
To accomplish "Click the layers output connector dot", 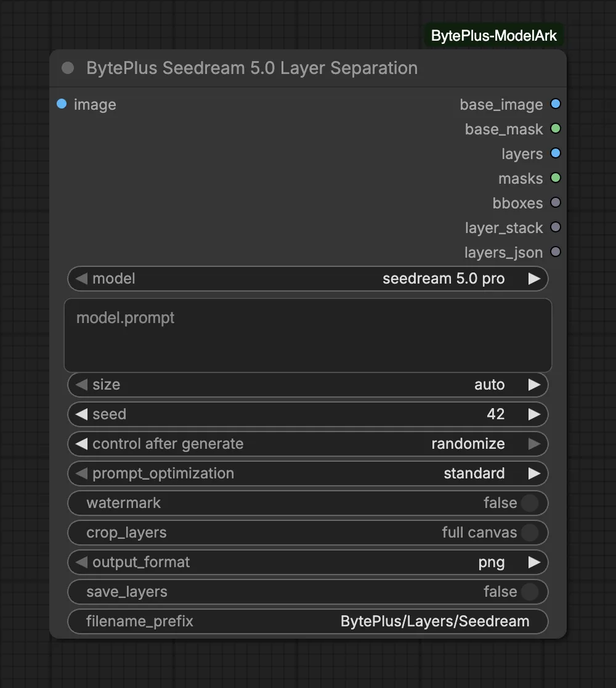I will click(x=556, y=153).
